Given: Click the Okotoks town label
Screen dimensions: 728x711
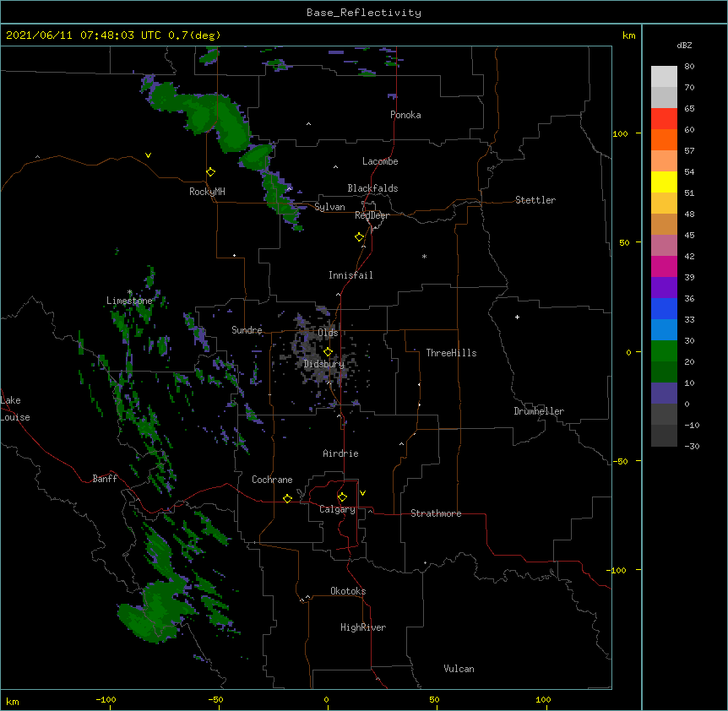Looking at the screenshot, I should [x=348, y=591].
